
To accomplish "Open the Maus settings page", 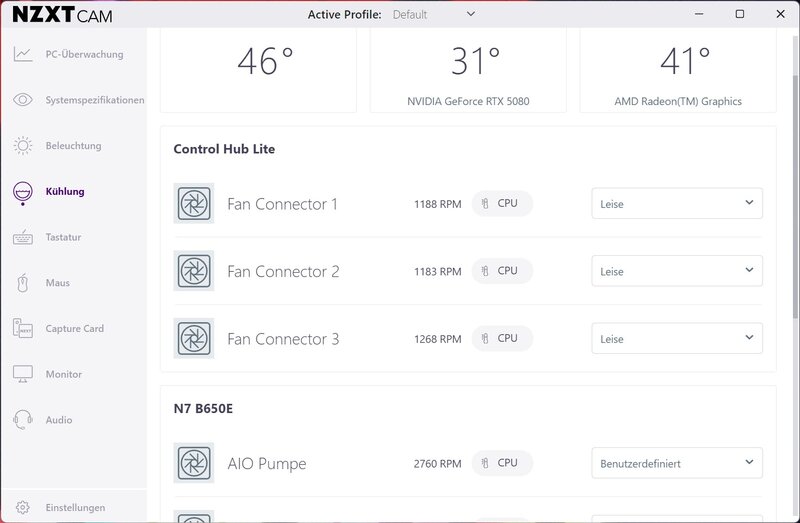I will [58, 283].
